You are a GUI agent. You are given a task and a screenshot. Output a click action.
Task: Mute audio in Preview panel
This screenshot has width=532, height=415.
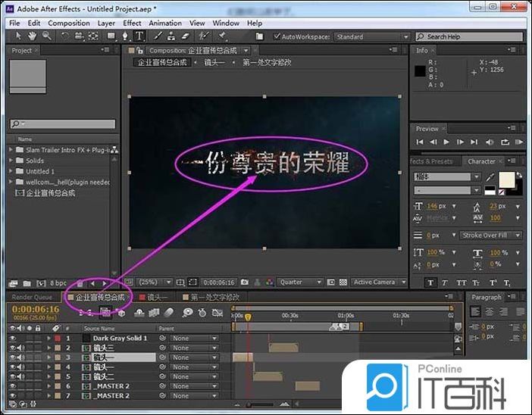(489, 142)
